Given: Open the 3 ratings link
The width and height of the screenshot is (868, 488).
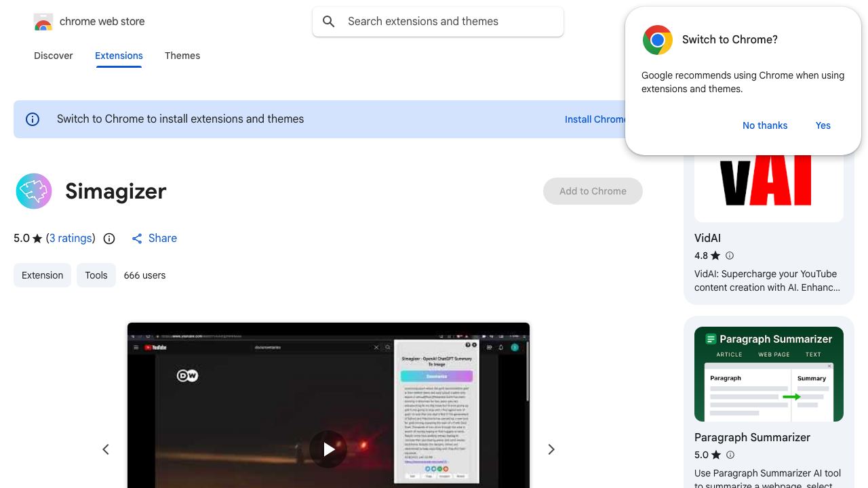Looking at the screenshot, I should 71,239.
